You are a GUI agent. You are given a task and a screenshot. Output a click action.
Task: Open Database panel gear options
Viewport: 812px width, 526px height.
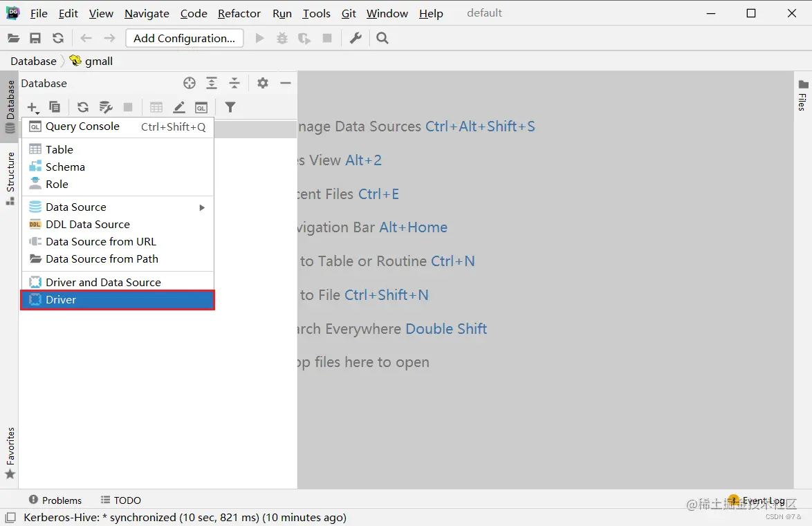263,83
